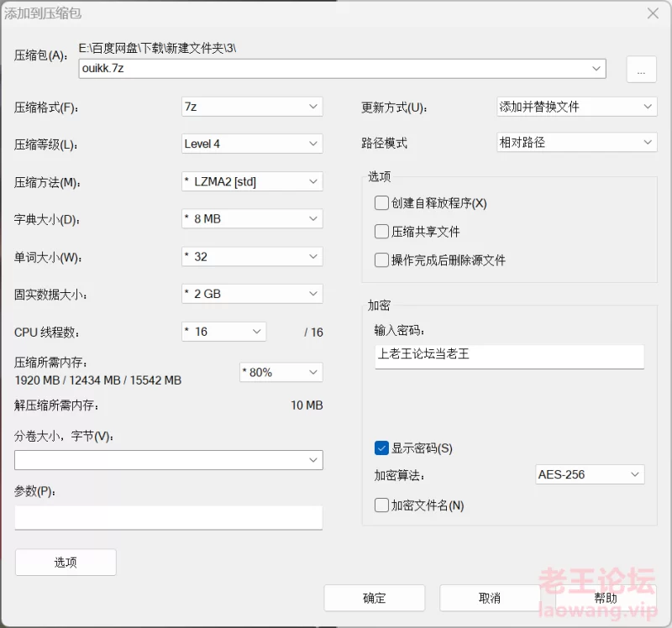Open the 压缩等级 Level 4 dropdown
Screen dimensions: 672x628
(252, 144)
